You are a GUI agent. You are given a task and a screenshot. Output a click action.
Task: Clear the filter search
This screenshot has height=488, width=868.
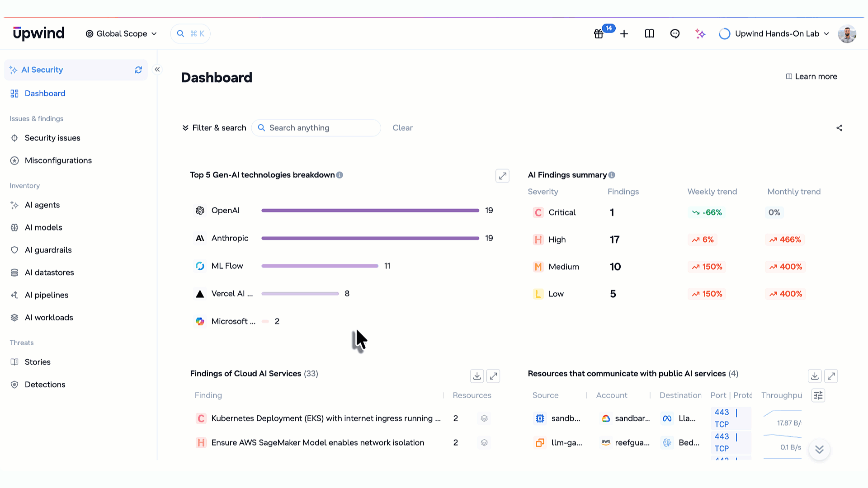(x=402, y=128)
